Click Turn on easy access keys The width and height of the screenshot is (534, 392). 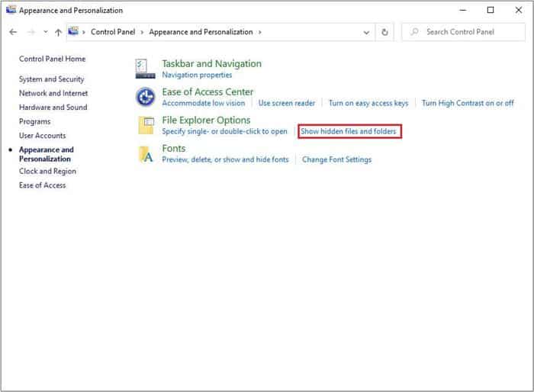click(x=368, y=103)
